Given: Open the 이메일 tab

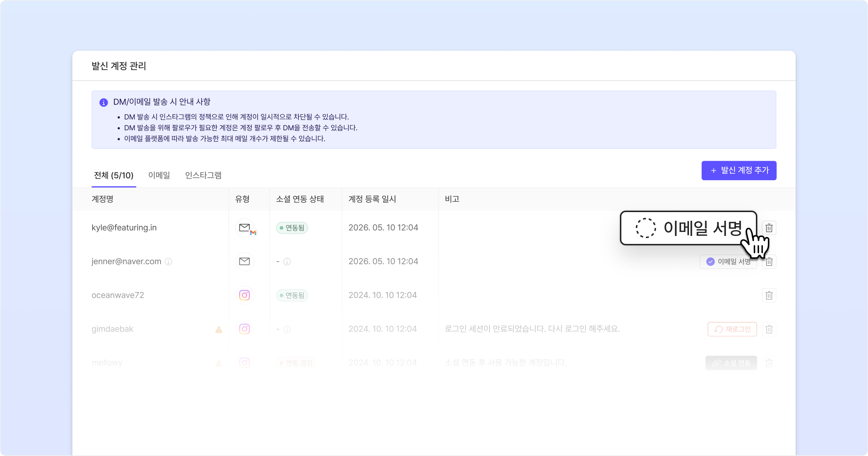Looking at the screenshot, I should 159,176.
